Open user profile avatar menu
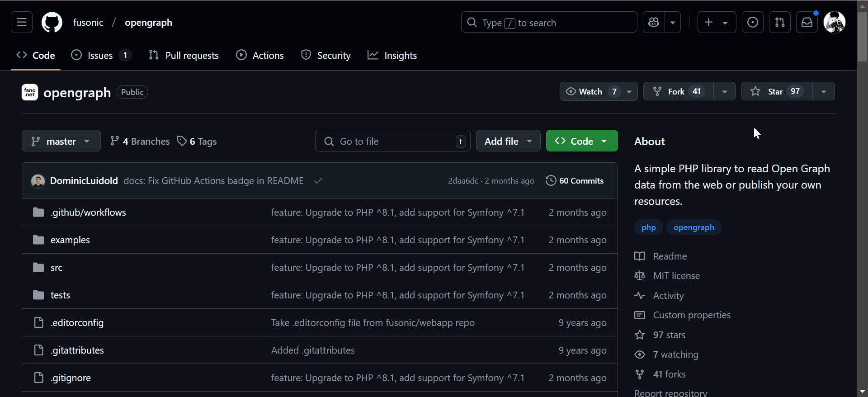868x397 pixels. point(835,22)
